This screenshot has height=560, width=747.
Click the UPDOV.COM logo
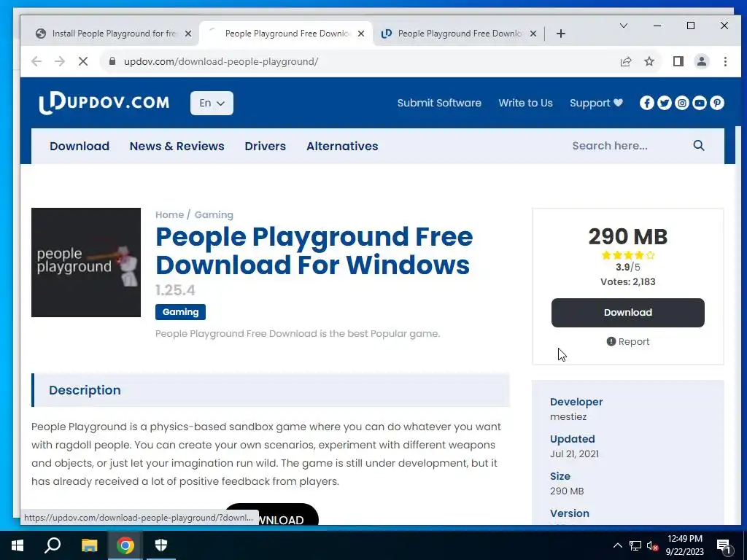point(104,103)
